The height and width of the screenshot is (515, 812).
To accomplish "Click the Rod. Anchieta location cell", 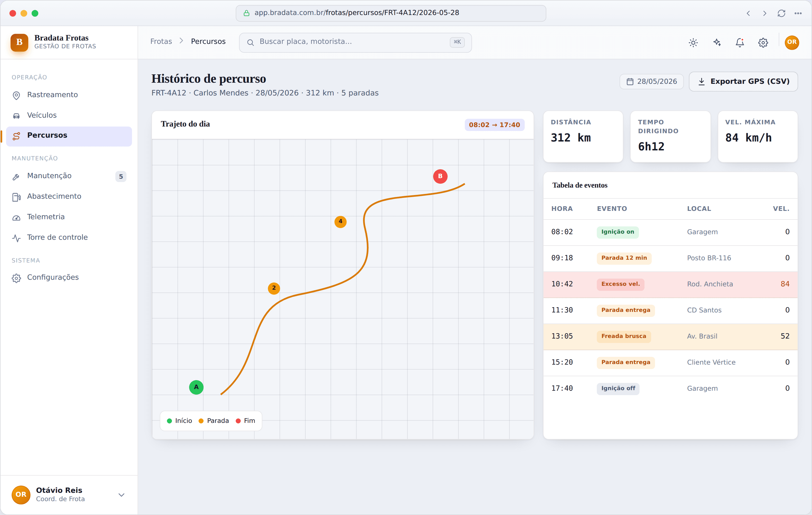I will [710, 284].
